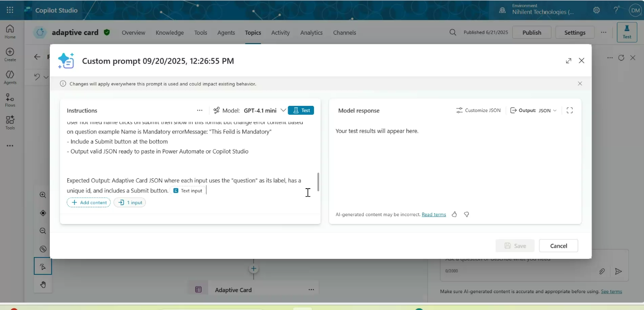Click the back arrow on topic page
The width and height of the screenshot is (644, 310).
click(x=38, y=57)
